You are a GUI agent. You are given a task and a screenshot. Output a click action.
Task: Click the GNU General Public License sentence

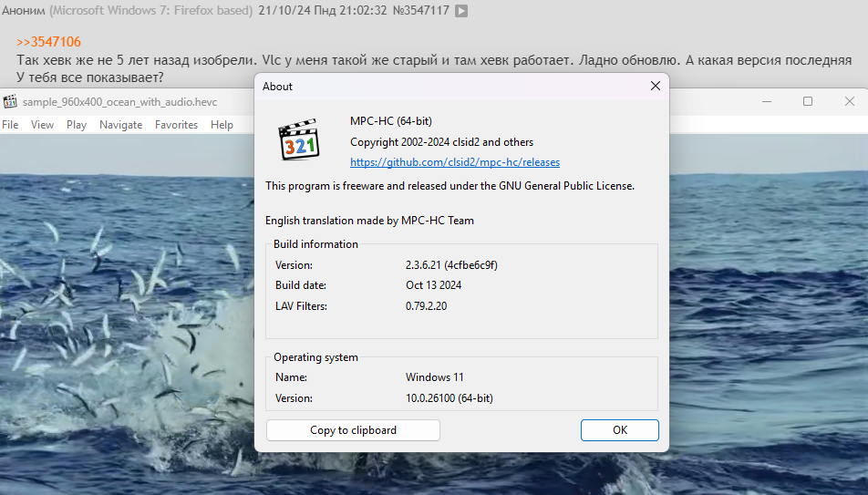coord(449,186)
